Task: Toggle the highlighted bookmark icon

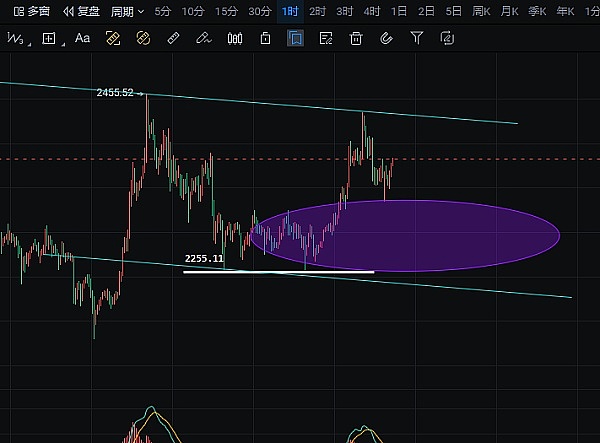Action: click(x=295, y=38)
